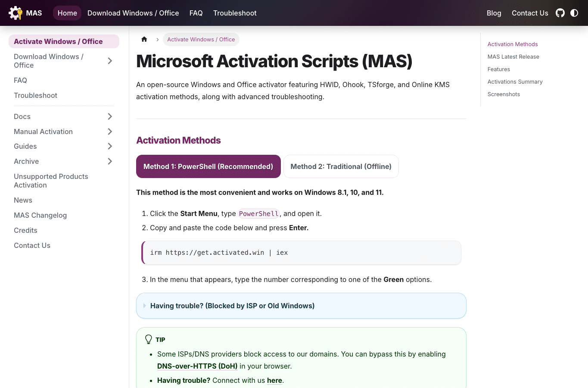Jump to Screenshots in table of contents
This screenshot has width=588, height=388.
[504, 94]
